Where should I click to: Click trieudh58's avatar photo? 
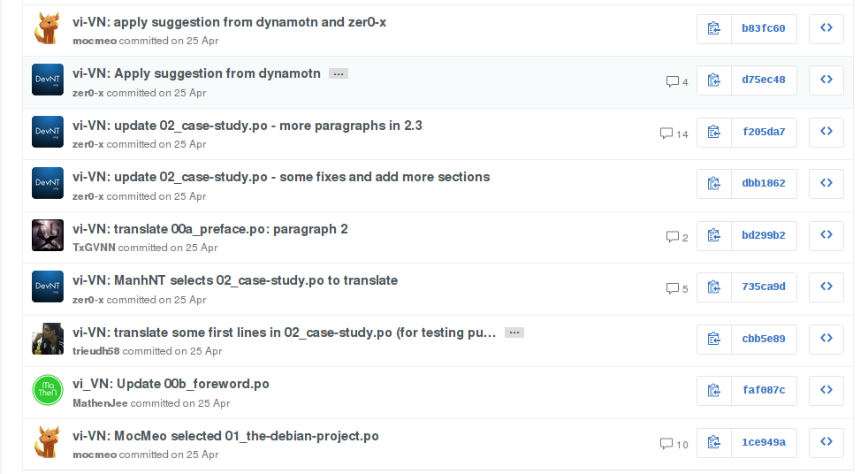[x=47, y=339]
